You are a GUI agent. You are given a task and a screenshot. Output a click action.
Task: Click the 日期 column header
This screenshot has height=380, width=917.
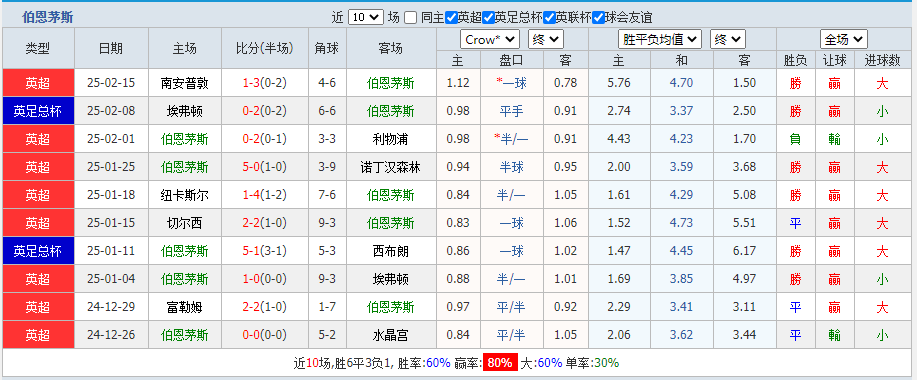tap(111, 49)
